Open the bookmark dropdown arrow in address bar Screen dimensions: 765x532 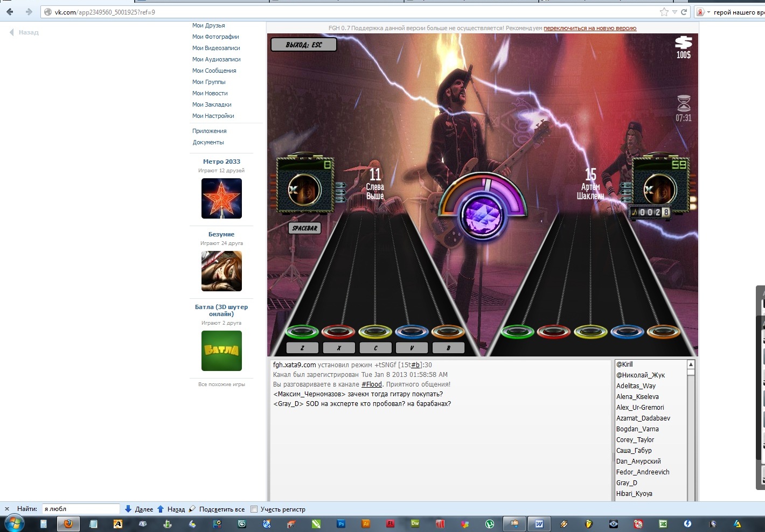coord(674,12)
